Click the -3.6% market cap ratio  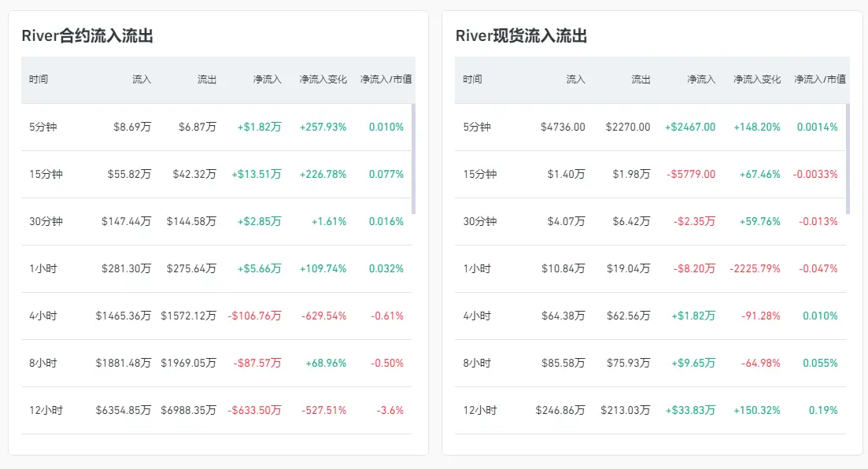(390, 410)
